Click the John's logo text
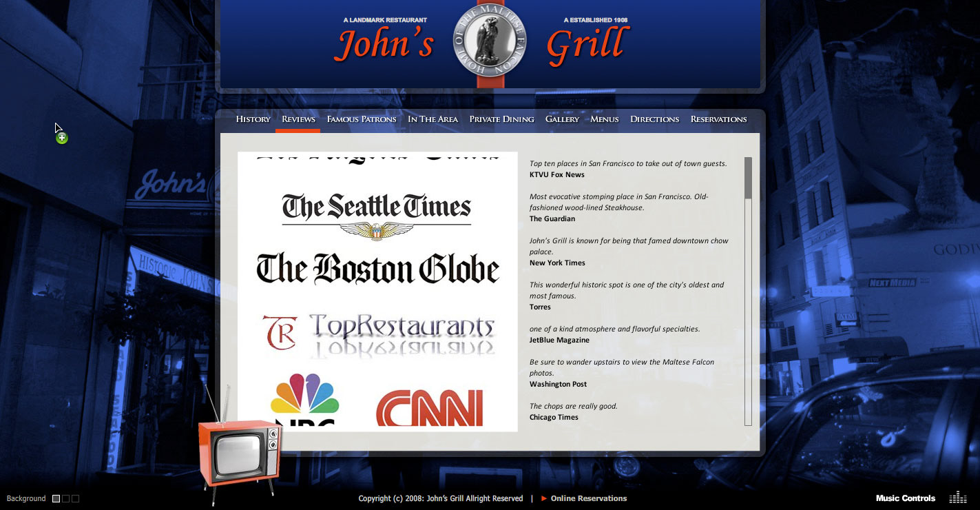 point(384,44)
